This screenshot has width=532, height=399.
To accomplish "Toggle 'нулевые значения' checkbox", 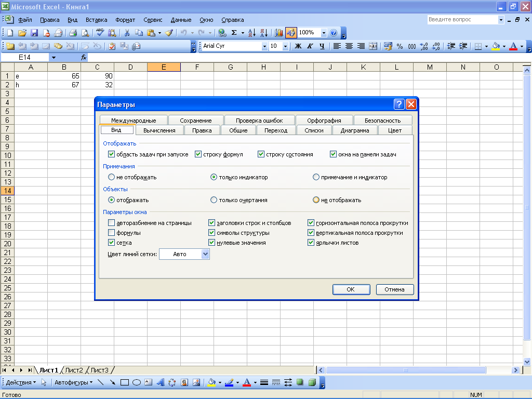I will tap(212, 243).
